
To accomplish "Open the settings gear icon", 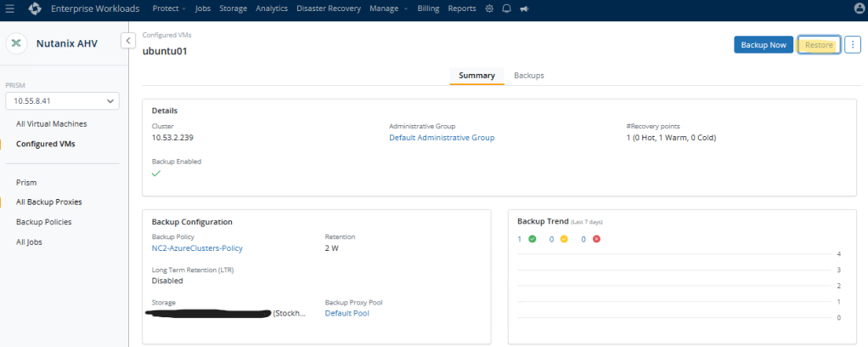I will click(488, 9).
